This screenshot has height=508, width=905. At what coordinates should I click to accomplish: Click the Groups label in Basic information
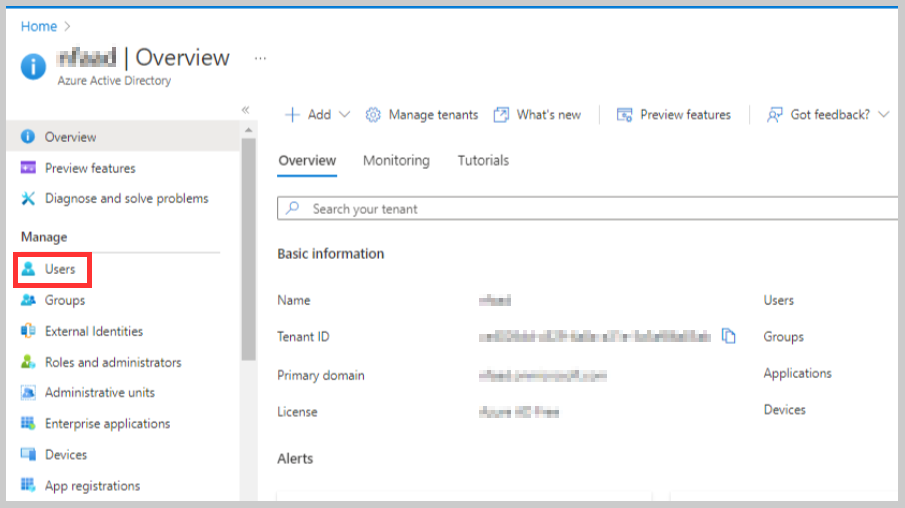click(x=783, y=337)
